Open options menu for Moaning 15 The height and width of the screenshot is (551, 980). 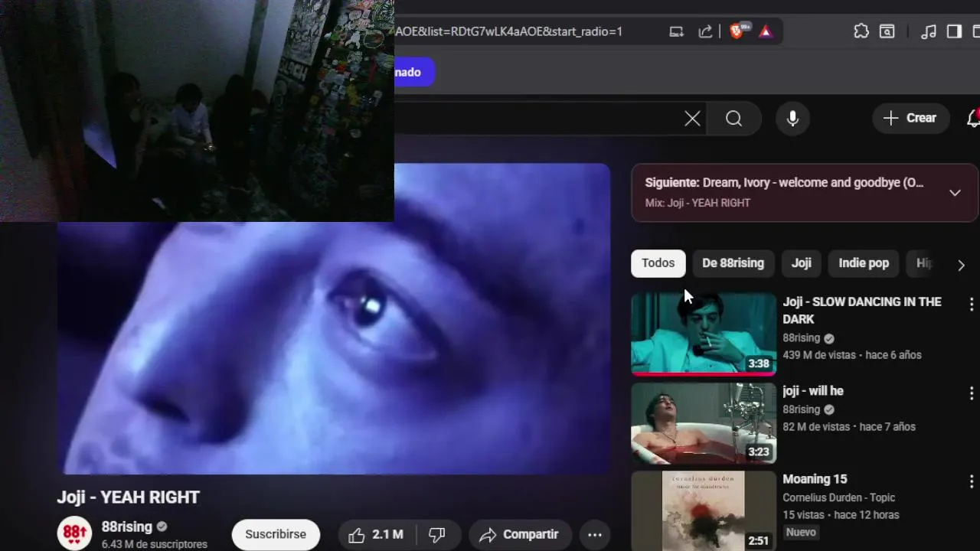971,481
